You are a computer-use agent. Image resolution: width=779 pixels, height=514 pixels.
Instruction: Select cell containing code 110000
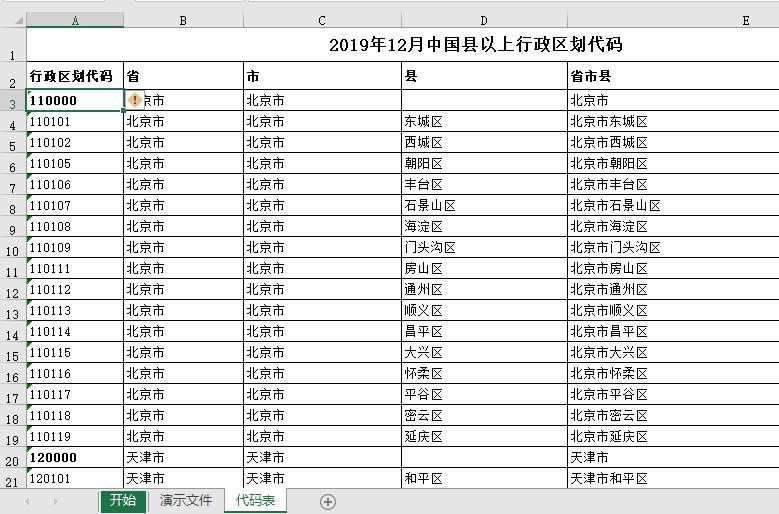click(75, 100)
